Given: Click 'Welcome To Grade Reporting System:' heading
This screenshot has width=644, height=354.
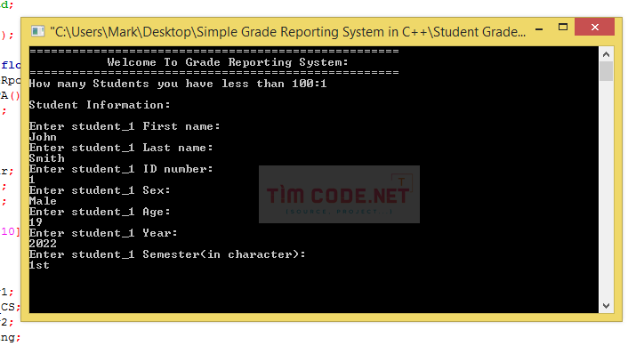Looking at the screenshot, I should click(x=228, y=62).
